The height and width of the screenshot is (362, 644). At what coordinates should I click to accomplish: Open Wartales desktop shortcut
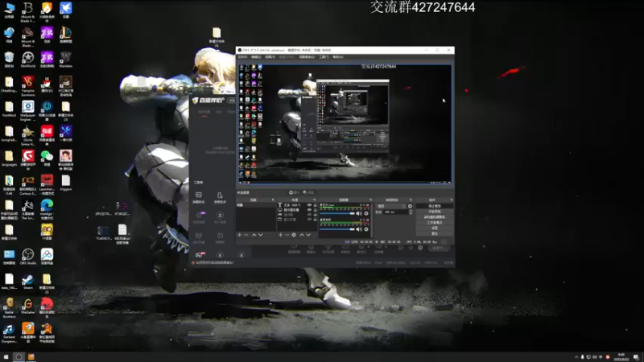click(x=66, y=60)
